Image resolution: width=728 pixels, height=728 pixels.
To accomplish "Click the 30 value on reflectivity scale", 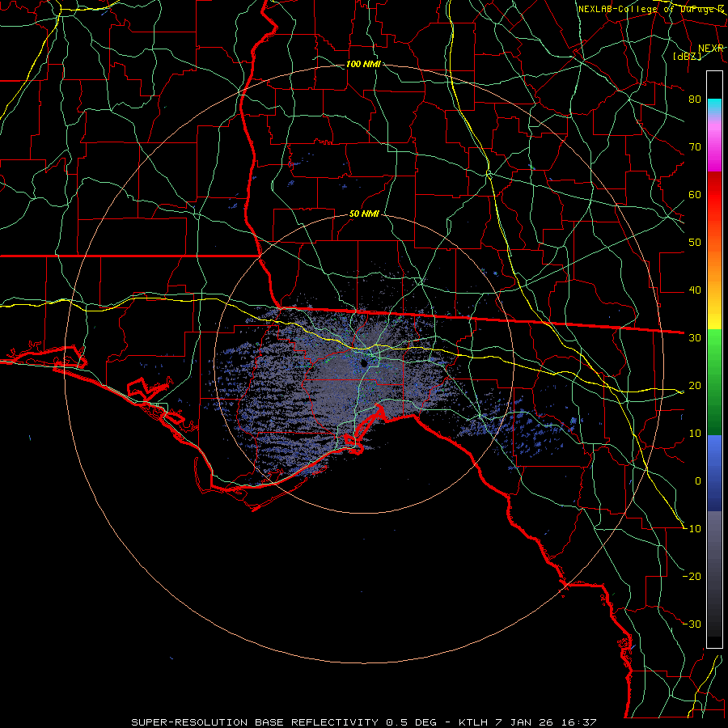I will [695, 338].
